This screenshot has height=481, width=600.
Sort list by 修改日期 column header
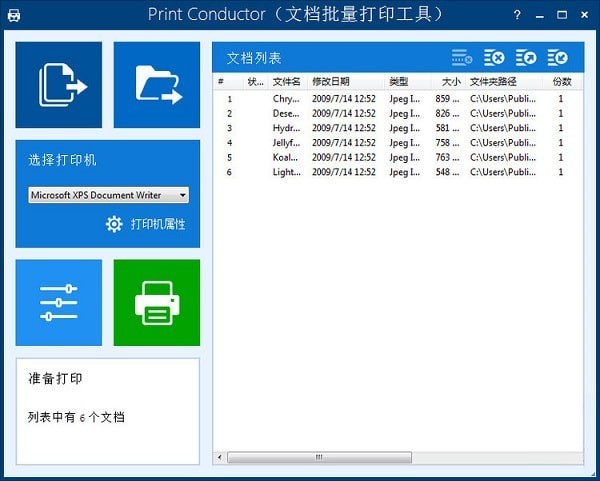click(331, 81)
